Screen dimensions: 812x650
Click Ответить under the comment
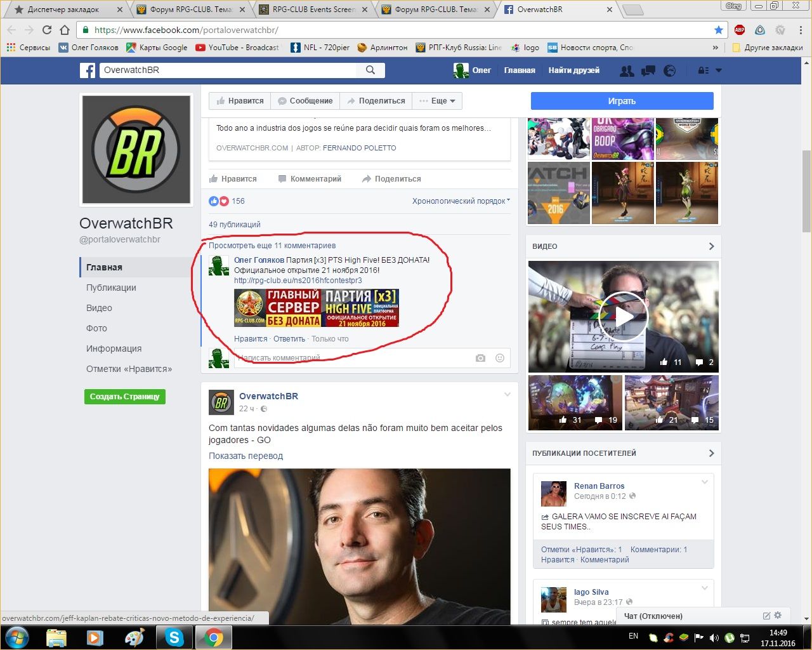tap(289, 339)
